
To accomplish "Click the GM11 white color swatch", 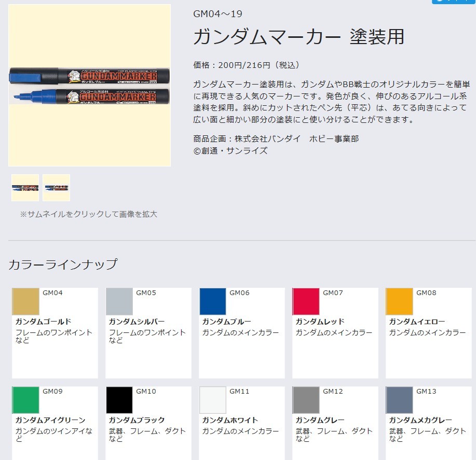I will click(213, 400).
